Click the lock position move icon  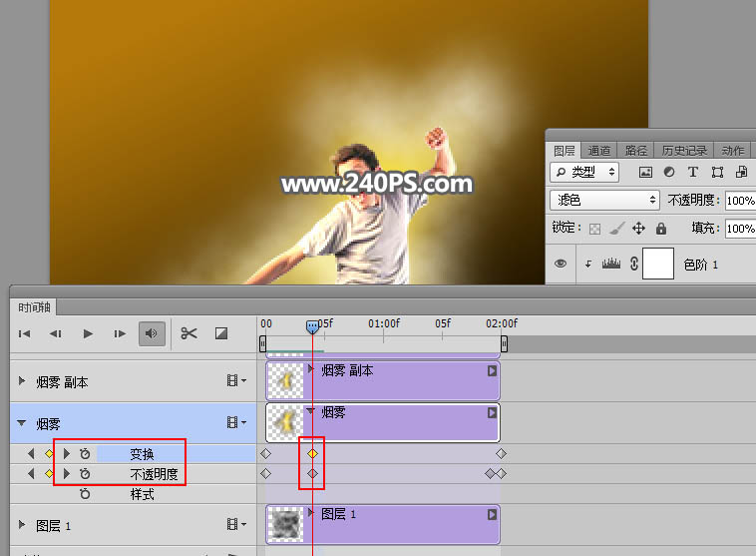pyautogui.click(x=639, y=228)
